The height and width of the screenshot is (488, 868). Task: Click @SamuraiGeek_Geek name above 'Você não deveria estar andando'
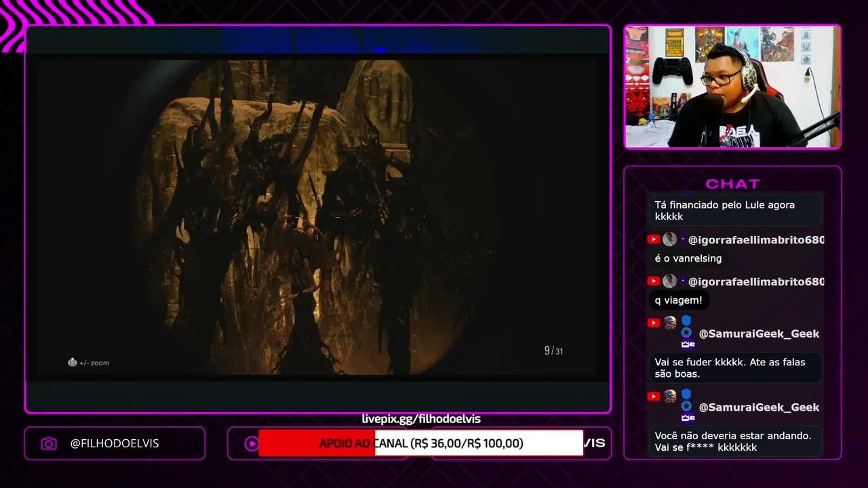(x=759, y=407)
